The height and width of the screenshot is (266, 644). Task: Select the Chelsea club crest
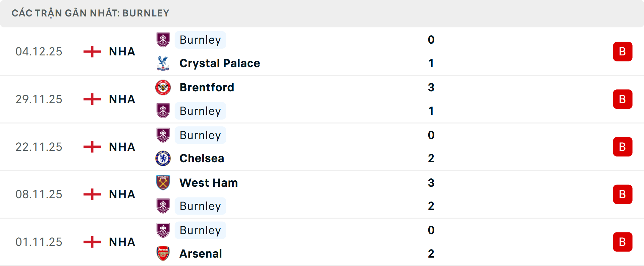pyautogui.click(x=163, y=159)
